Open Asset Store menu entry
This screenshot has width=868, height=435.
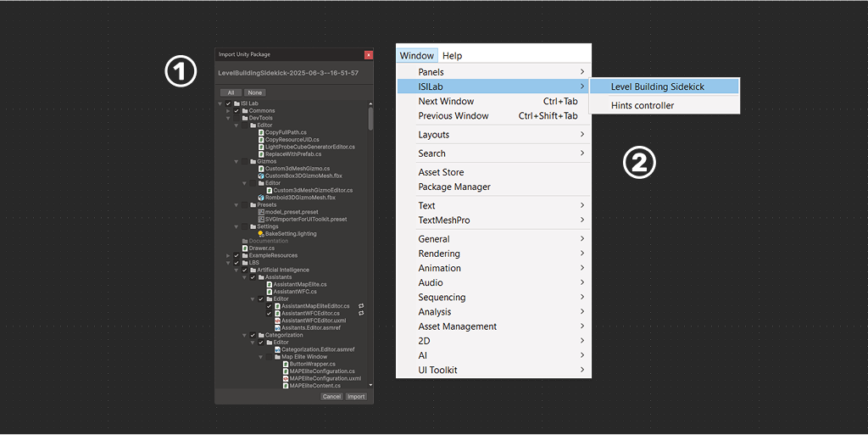pyautogui.click(x=494, y=172)
